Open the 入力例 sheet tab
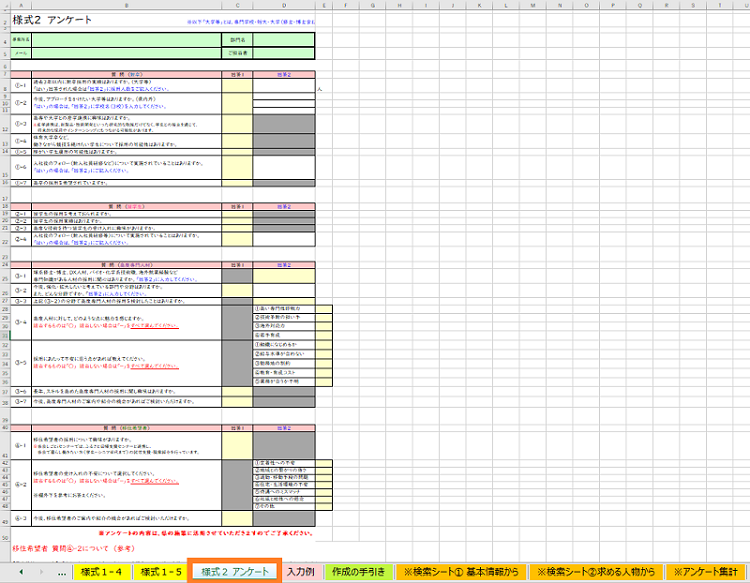 tap(301, 571)
